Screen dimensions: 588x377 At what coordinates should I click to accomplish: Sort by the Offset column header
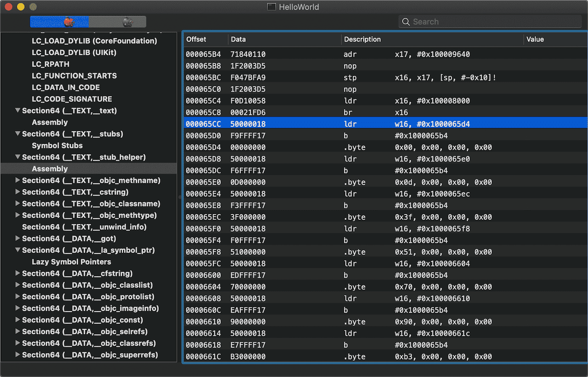pos(205,40)
